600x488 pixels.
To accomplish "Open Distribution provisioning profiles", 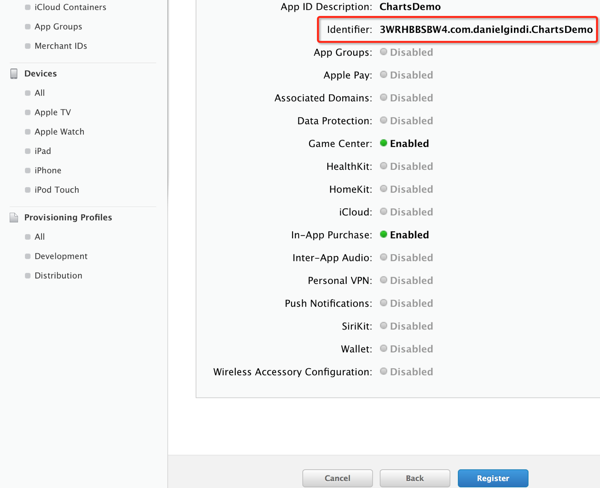I will [58, 276].
